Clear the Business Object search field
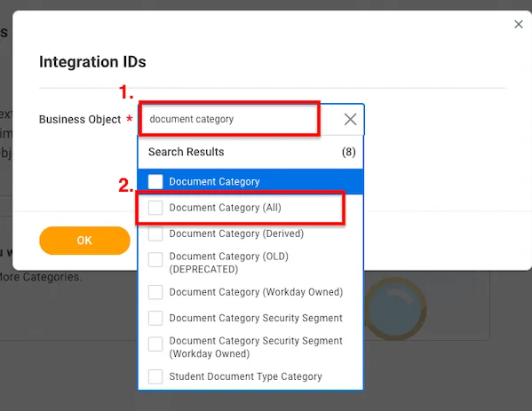This screenshot has height=411, width=532. coord(350,119)
